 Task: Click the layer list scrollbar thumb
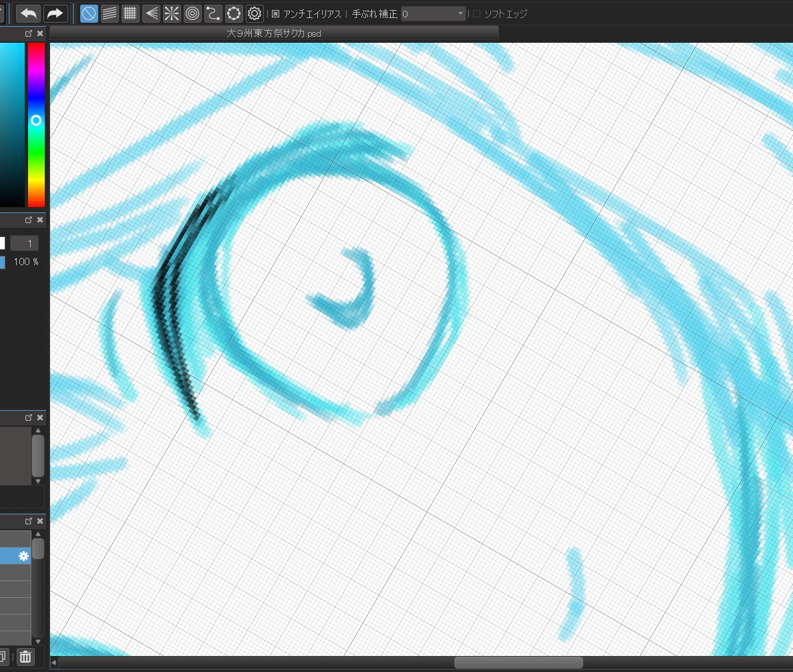point(38,548)
